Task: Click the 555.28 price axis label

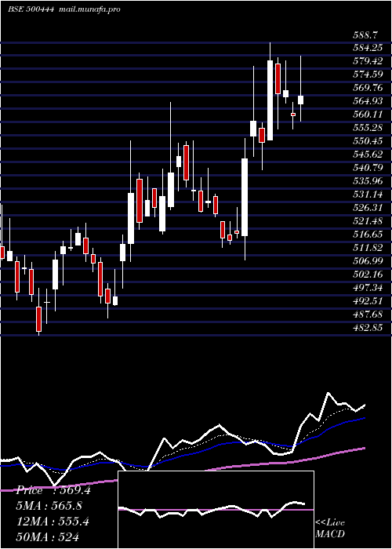Action: (x=368, y=128)
